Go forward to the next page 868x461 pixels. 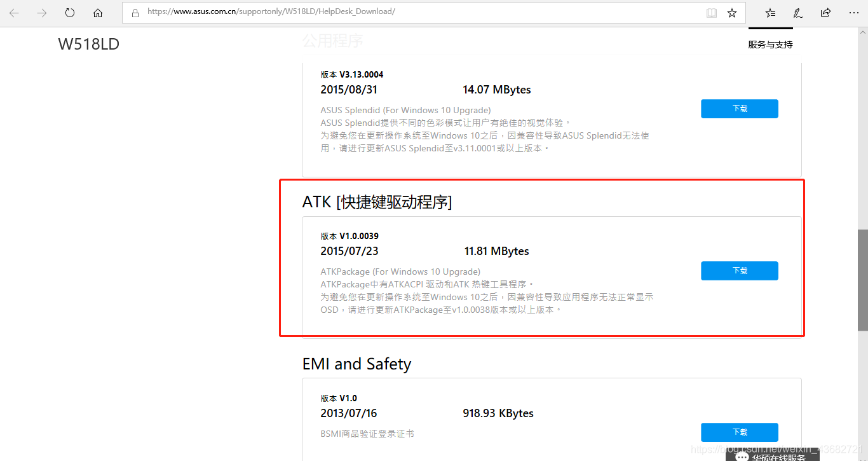pyautogui.click(x=42, y=13)
